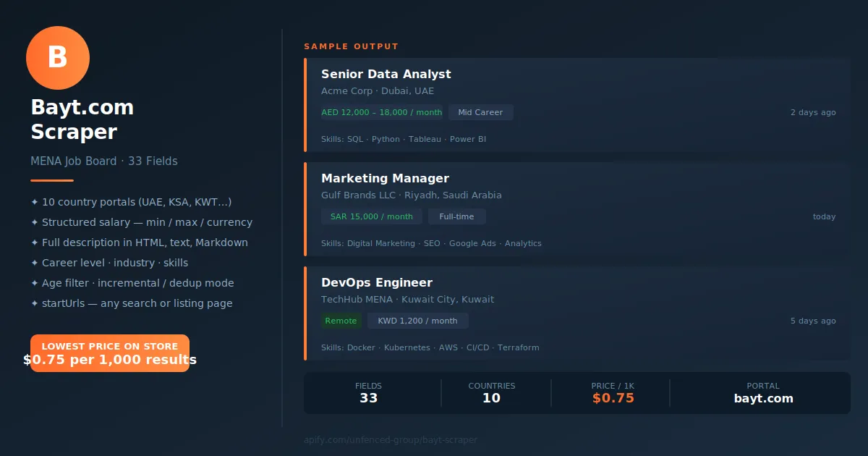Open the Marketing Manager job title
Screen dimensions: 868x456
point(386,178)
